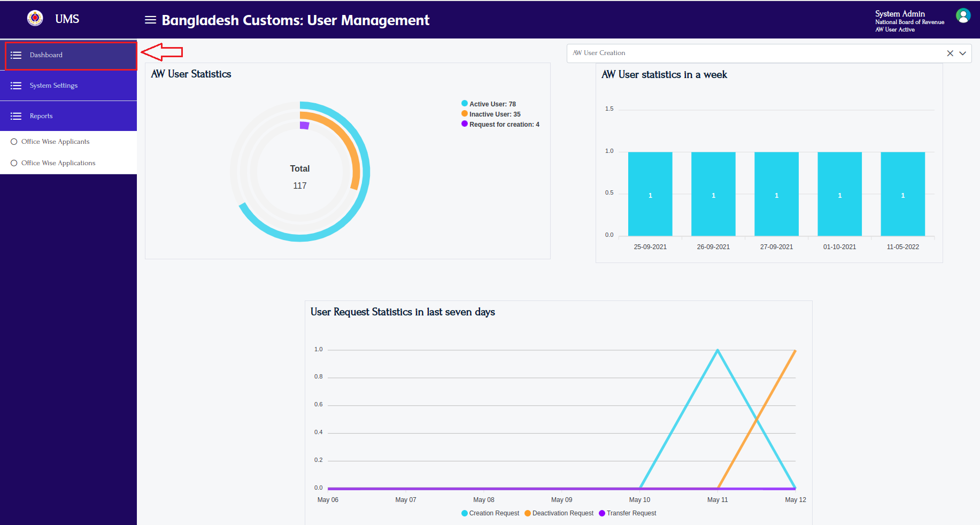Collapse the Reports sidebar menu
The height and width of the screenshot is (525, 980).
click(x=68, y=116)
